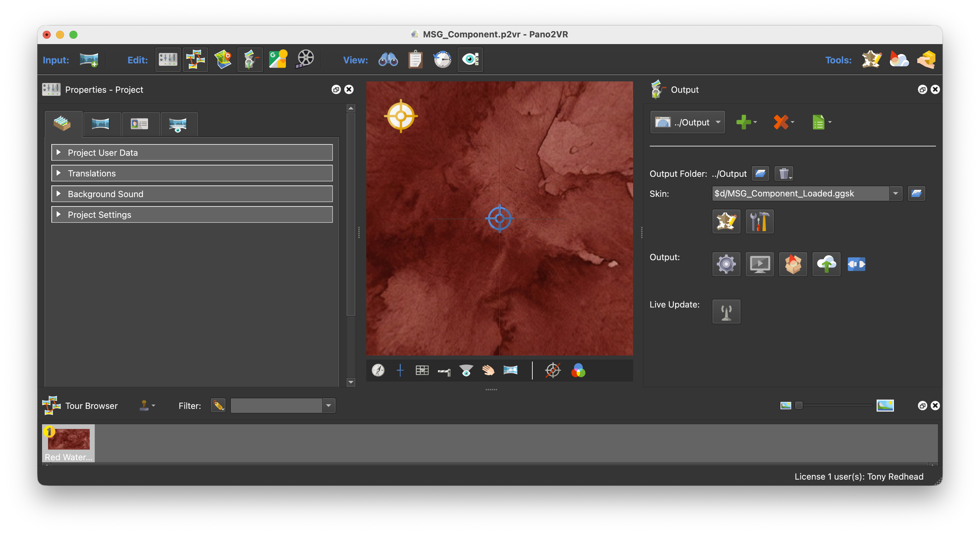
Task: Open the green plus add output menu
Action: tap(746, 122)
